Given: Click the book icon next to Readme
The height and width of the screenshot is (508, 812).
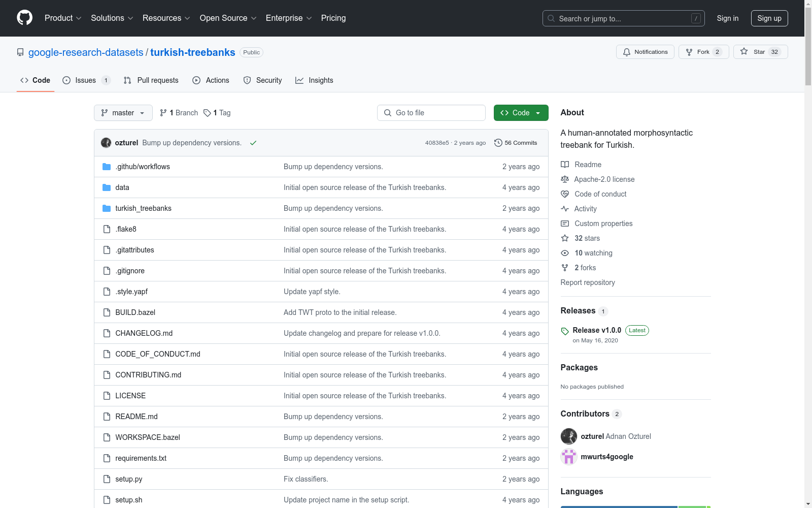Looking at the screenshot, I should click(565, 165).
